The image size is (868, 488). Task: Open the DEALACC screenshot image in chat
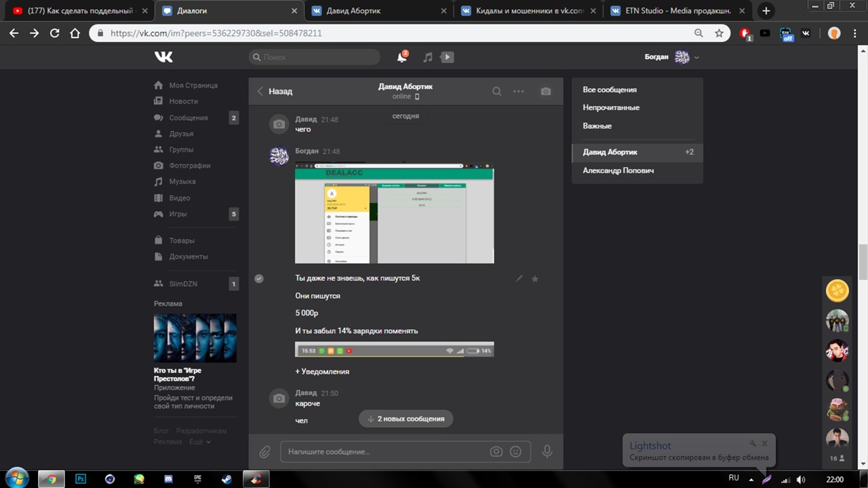(x=394, y=214)
